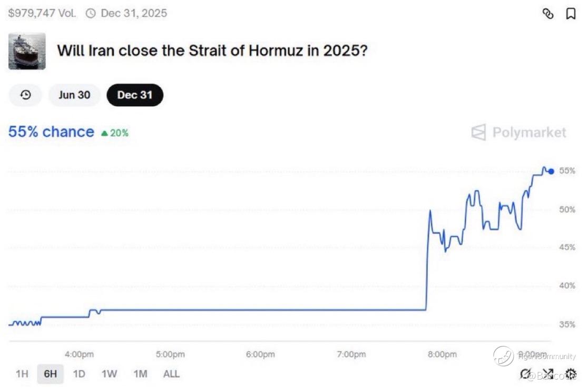
Task: Click the market title about the Strait of Hormuz
Action: click(213, 51)
